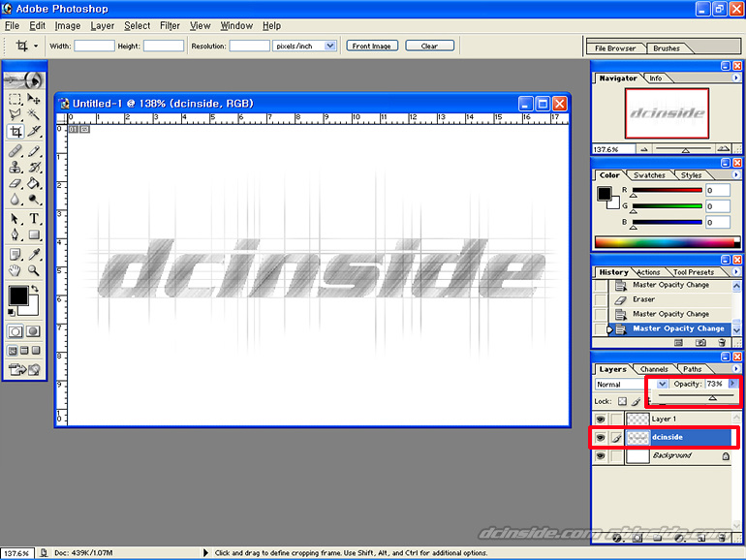Open the Layer menu
The image size is (746, 560).
(103, 26)
